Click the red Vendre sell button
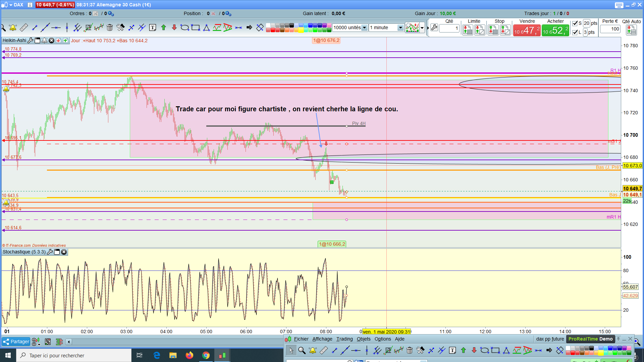 point(527,31)
